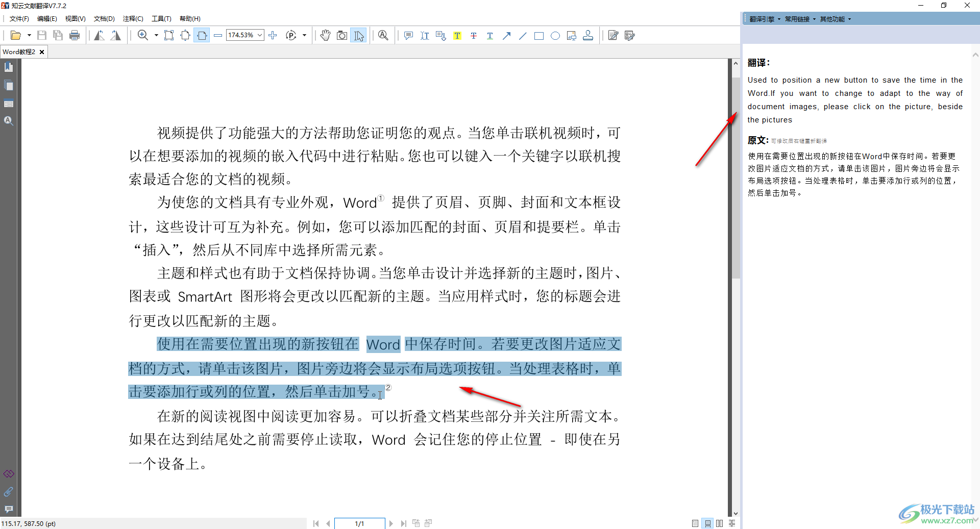Image resolution: width=980 pixels, height=529 pixels.
Task: Open the 文档(D) menu
Action: (x=104, y=19)
